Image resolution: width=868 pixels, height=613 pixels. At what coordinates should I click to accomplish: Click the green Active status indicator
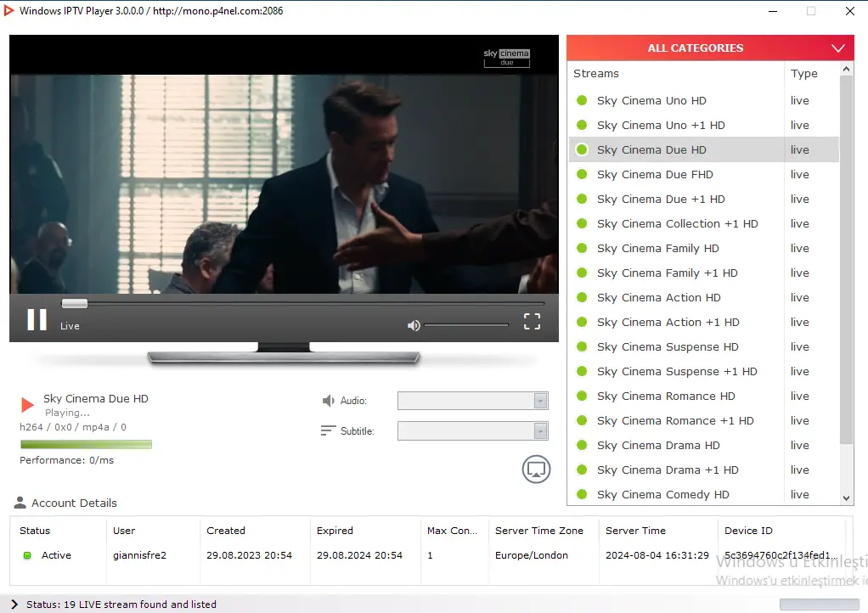(x=27, y=555)
